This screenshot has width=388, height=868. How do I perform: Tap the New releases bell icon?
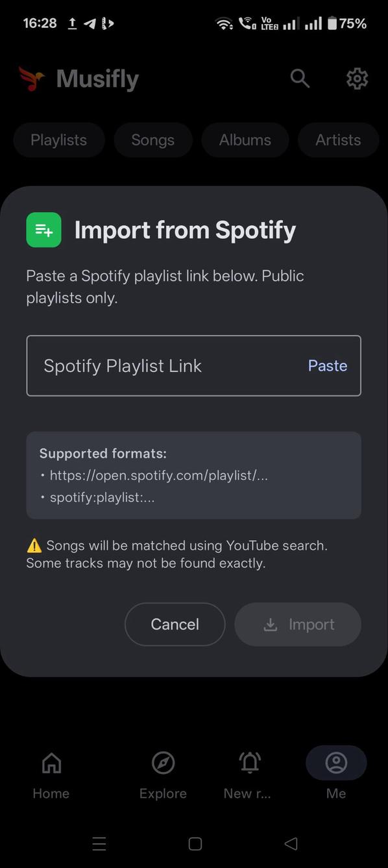pos(249,763)
